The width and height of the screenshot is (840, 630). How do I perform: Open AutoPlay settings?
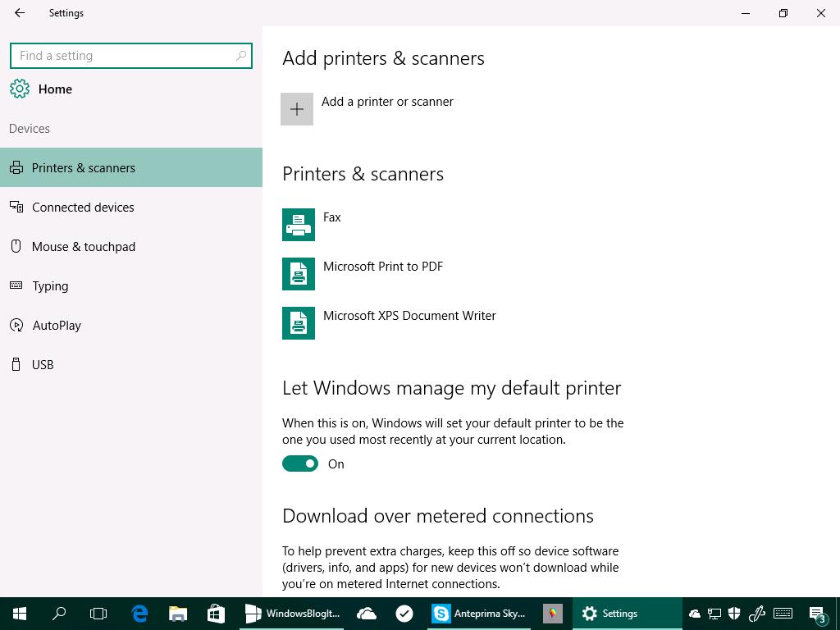131,325
